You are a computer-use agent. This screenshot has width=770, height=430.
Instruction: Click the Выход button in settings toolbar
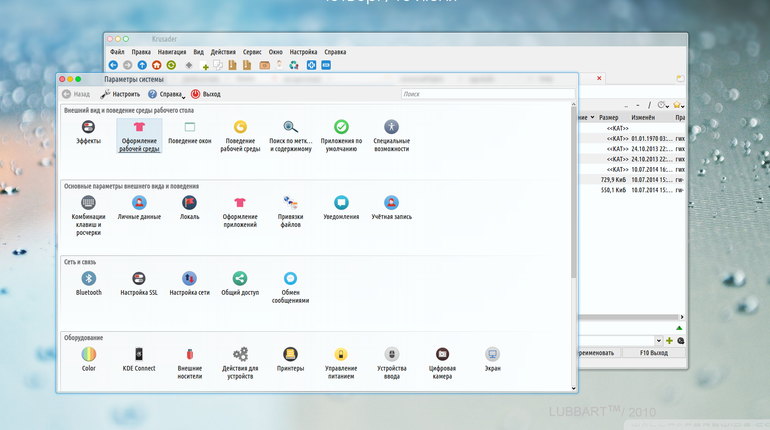click(x=206, y=94)
